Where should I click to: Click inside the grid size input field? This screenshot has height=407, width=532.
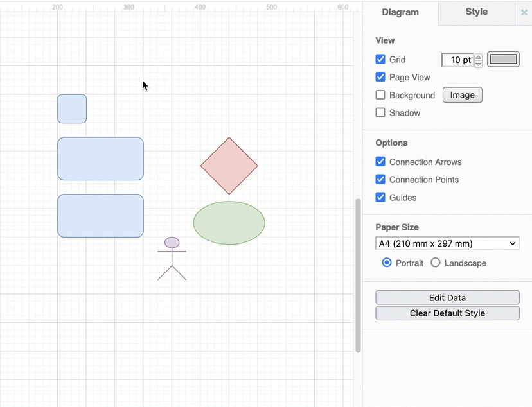pos(456,59)
